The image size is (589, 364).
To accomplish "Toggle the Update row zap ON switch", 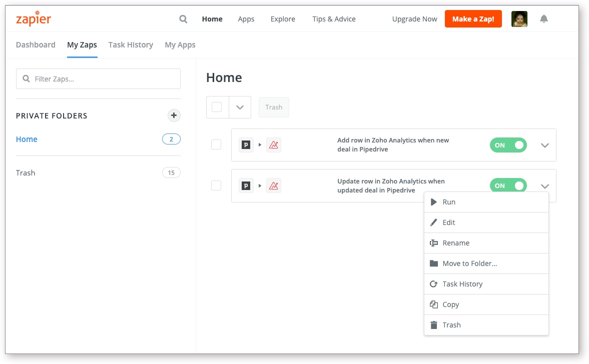I will click(x=508, y=185).
